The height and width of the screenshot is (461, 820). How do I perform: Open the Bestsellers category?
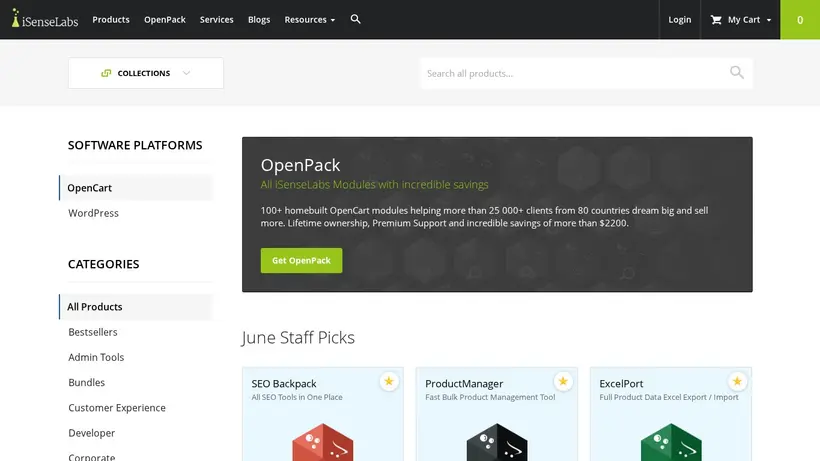(93, 332)
